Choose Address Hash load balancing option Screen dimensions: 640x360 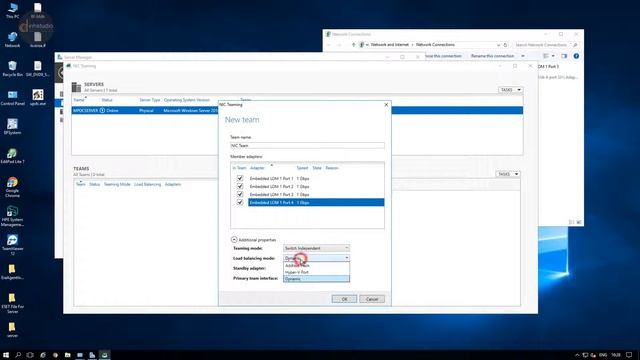pyautogui.click(x=316, y=265)
